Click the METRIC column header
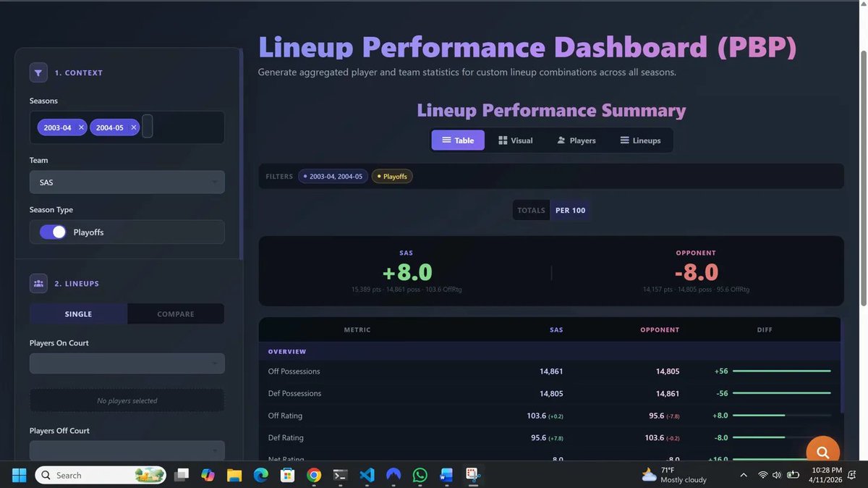 [357, 329]
